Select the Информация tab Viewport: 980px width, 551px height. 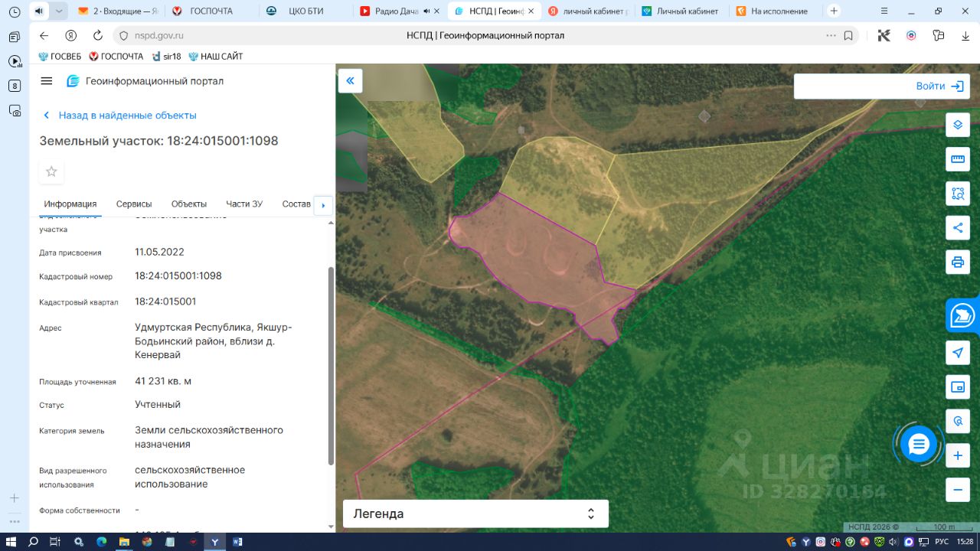[70, 204]
